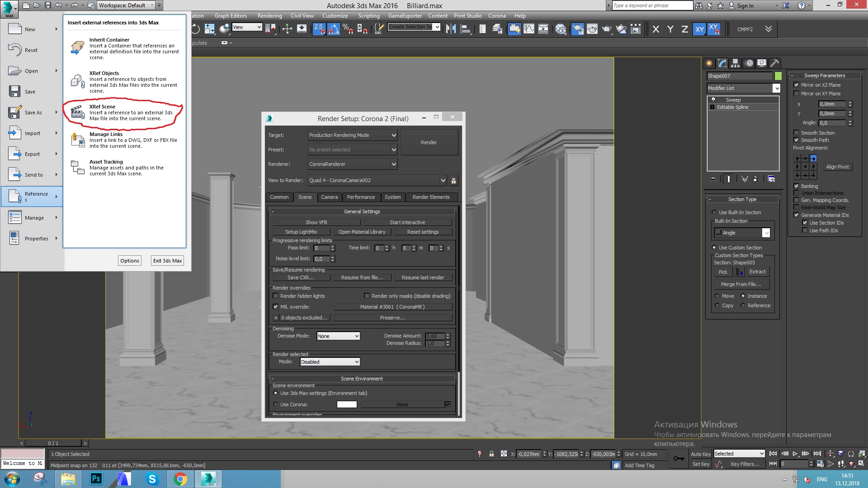
Task: Click the XRef Scene menu item
Action: pyautogui.click(x=126, y=113)
